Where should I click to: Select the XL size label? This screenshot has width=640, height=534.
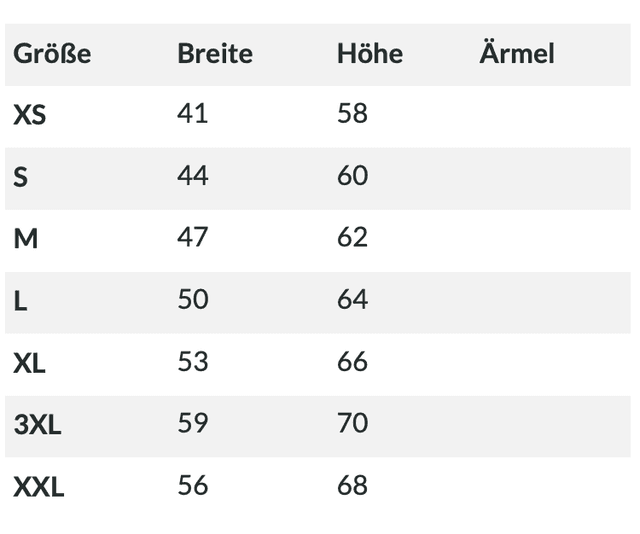pos(30,363)
